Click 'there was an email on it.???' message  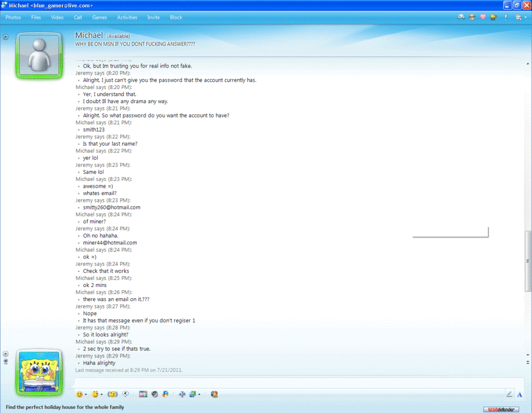pyautogui.click(x=116, y=299)
